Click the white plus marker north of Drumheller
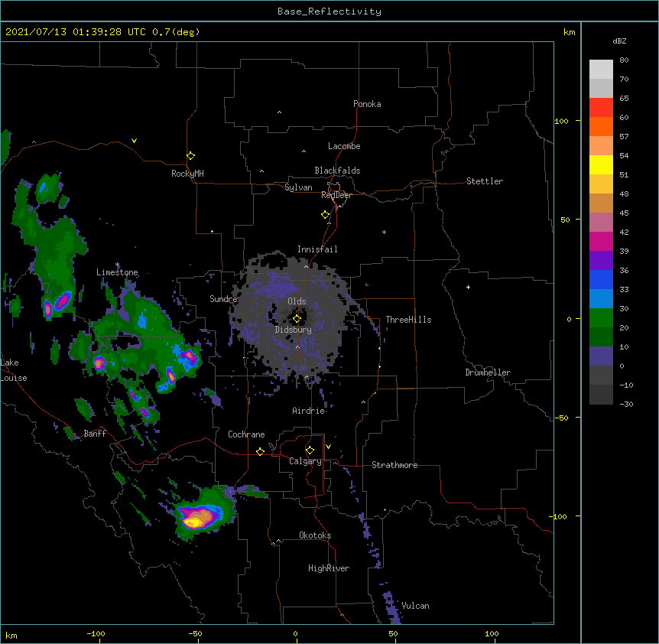659x644 pixels. [468, 287]
